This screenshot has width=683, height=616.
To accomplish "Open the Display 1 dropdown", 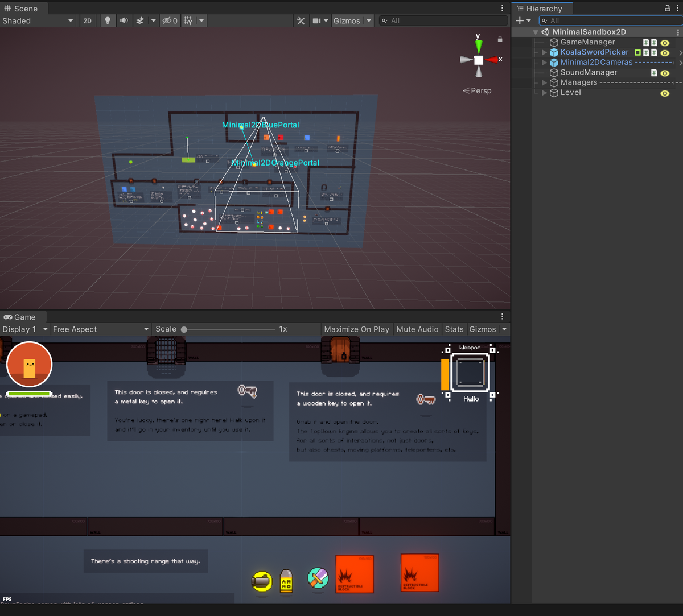I will pos(25,329).
